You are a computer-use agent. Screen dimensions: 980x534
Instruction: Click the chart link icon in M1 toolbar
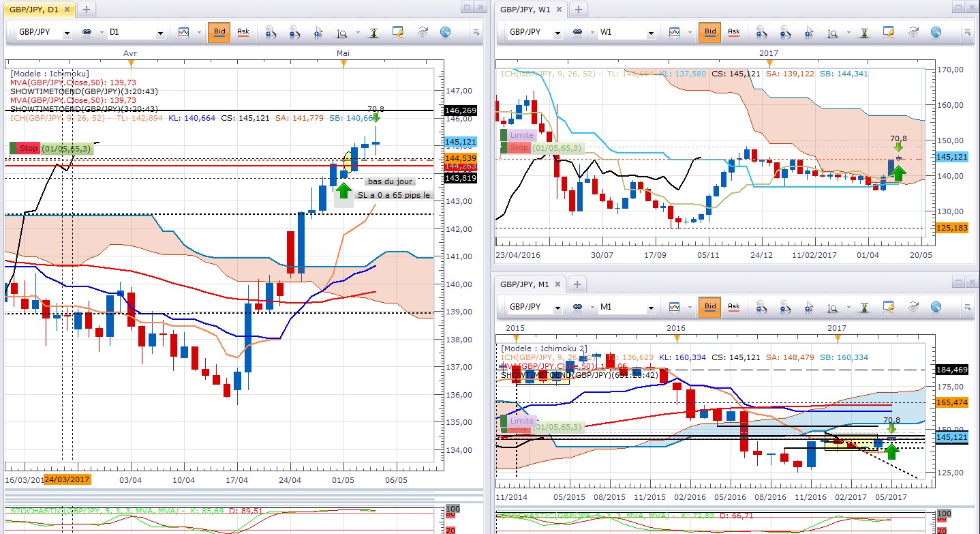click(578, 308)
